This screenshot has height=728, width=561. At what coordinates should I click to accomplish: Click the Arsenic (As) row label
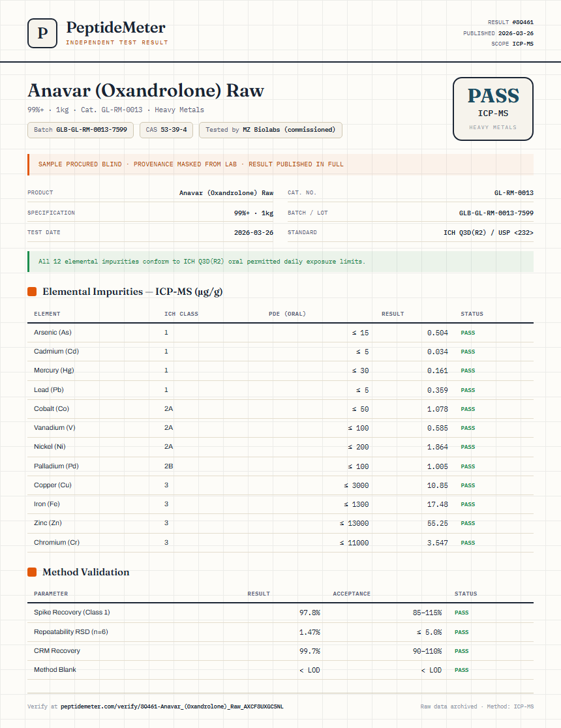[52, 333]
